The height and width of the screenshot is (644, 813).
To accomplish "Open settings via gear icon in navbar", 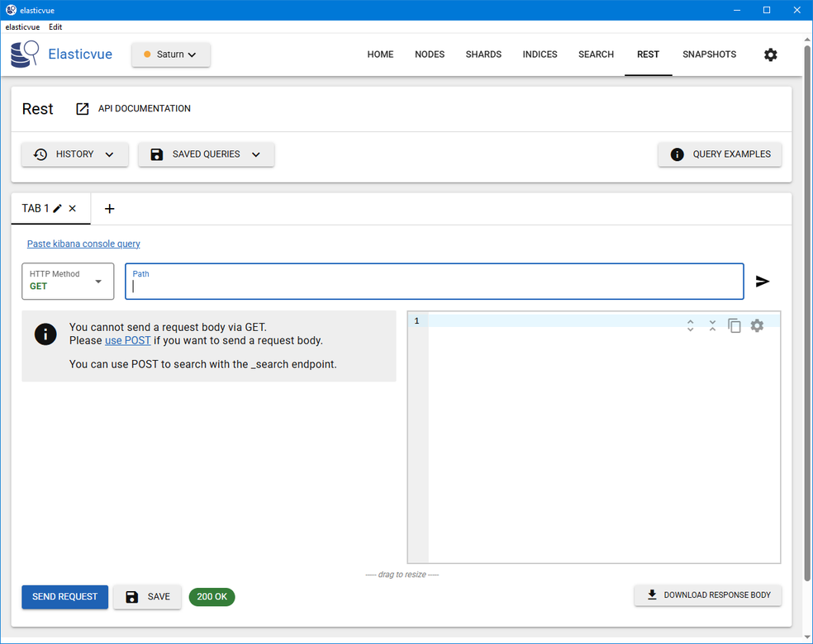I will tap(771, 54).
